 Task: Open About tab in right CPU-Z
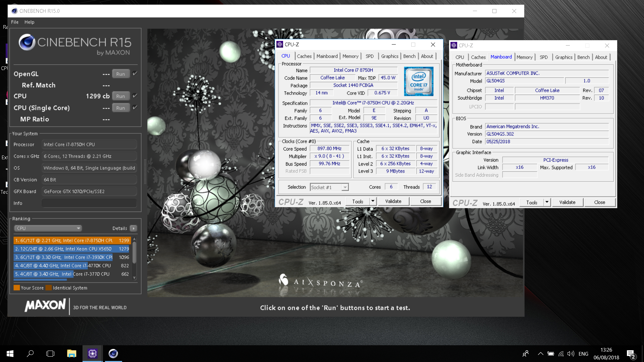coord(601,57)
